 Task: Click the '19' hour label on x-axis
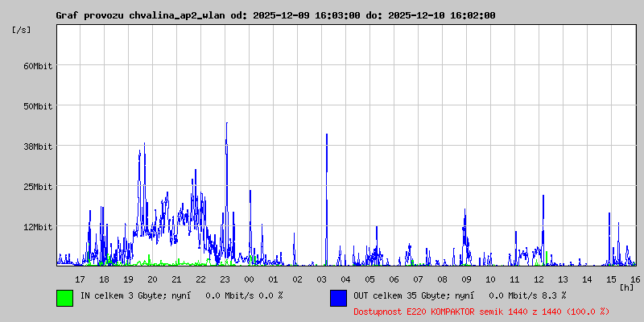pyautogui.click(x=128, y=279)
